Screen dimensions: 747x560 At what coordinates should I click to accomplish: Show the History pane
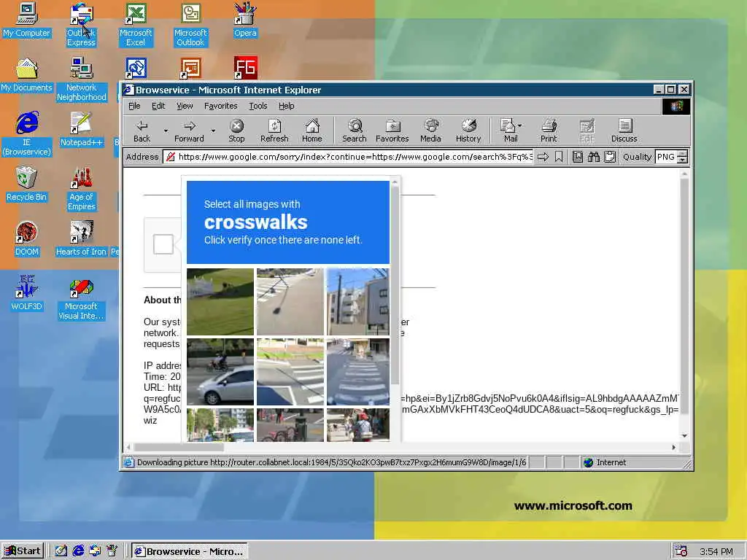click(x=468, y=131)
